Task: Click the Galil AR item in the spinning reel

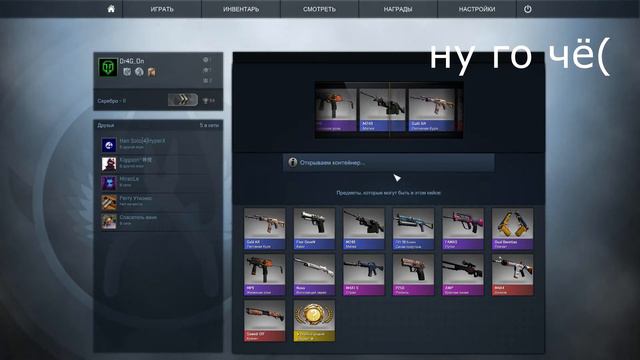Action: point(431,110)
